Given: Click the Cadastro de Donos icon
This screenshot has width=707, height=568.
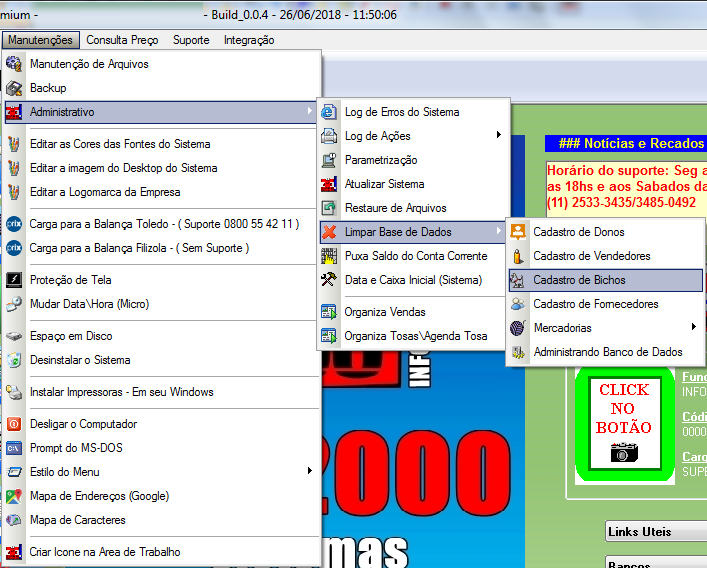Looking at the screenshot, I should pyautogui.click(x=517, y=232).
